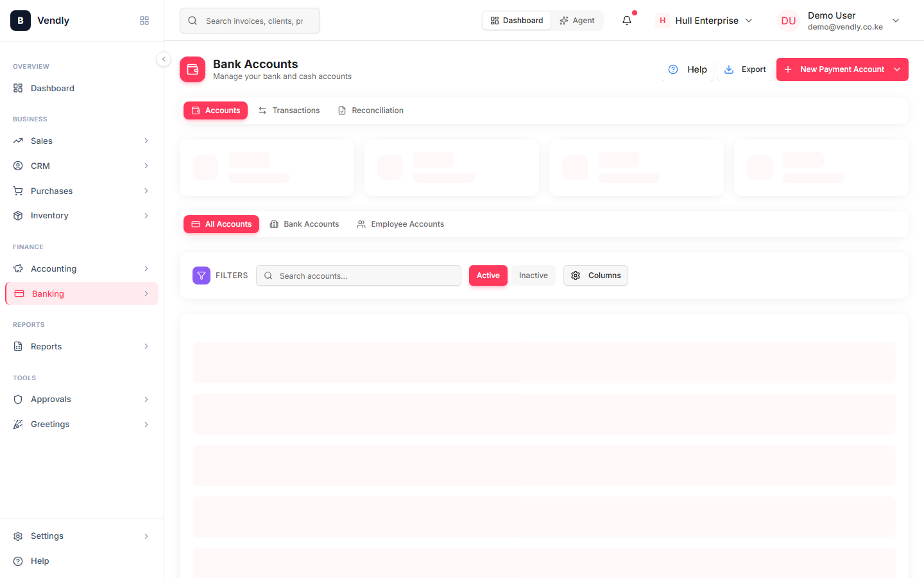This screenshot has height=578, width=924.
Task: Select the Employee Accounts tab
Action: (401, 224)
